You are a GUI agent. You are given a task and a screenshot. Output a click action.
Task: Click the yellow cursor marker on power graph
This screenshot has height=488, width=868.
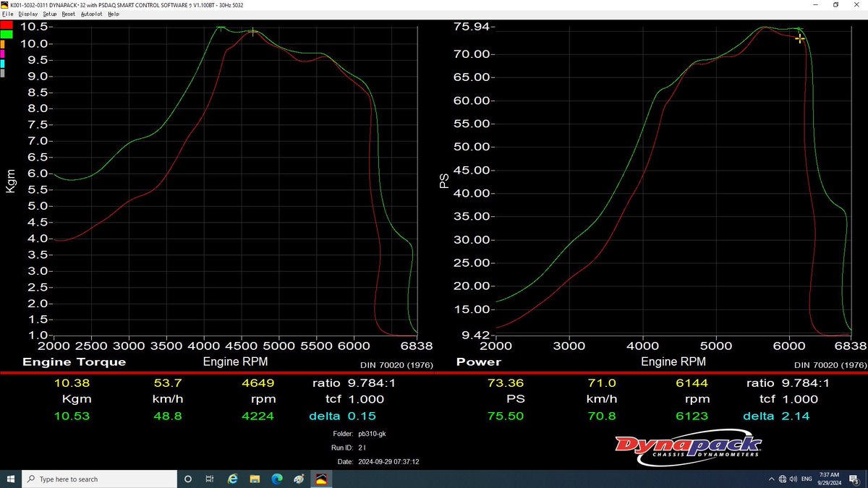(800, 38)
